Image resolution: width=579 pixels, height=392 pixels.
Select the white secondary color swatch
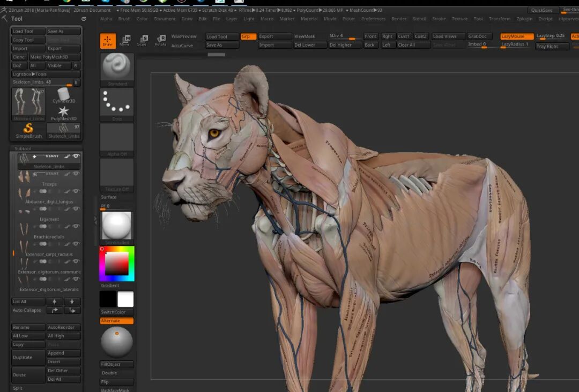(x=125, y=299)
